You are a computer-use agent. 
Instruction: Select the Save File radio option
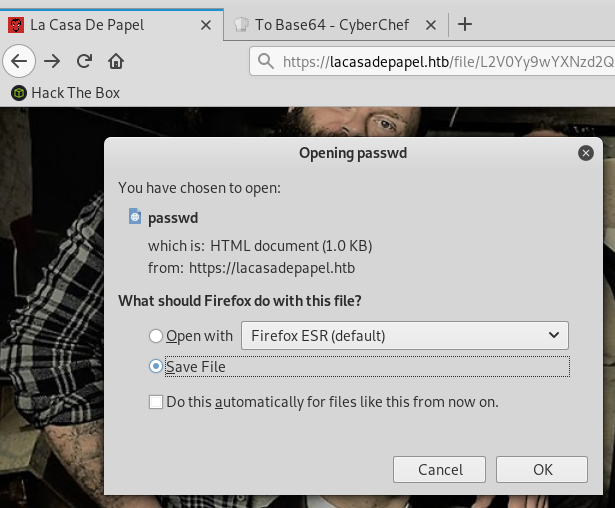155,367
